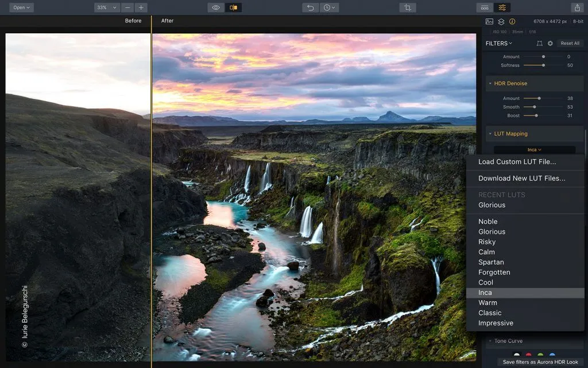This screenshot has width=588, height=368.
Task: Show image info via the Info icon
Action: 512,21
